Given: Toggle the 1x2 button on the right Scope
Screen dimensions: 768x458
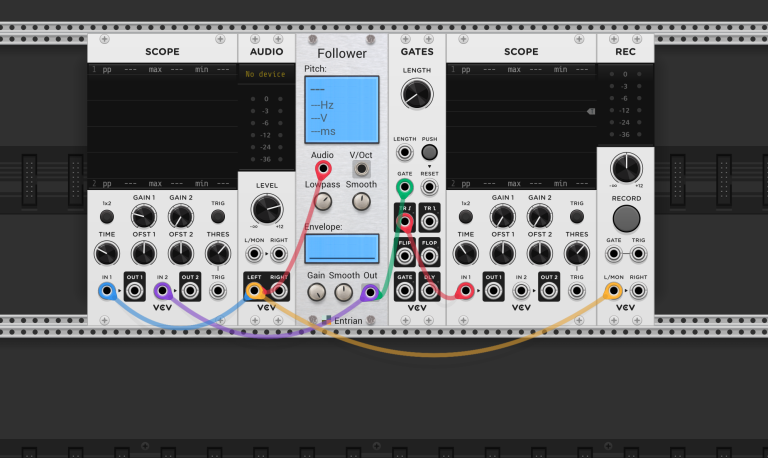Looking at the screenshot, I should tap(466, 217).
